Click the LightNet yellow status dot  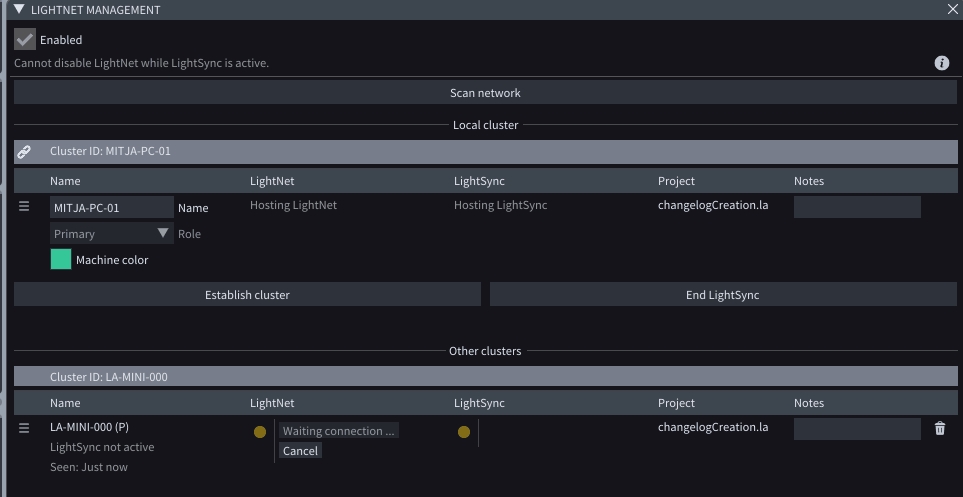coord(260,432)
